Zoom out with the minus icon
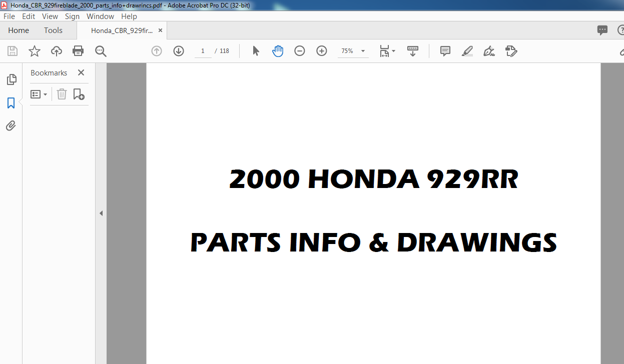Screen dimensions: 624x364 tap(300, 51)
